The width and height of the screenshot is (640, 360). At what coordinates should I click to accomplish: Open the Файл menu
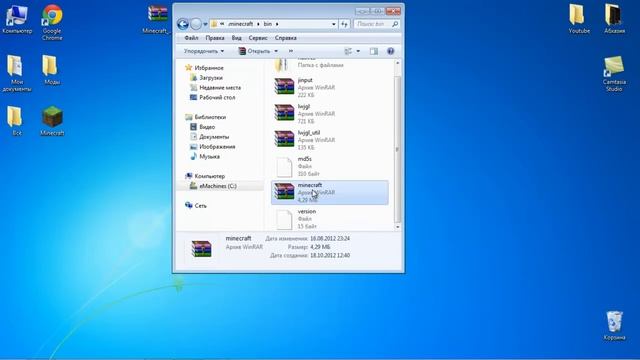(191, 38)
